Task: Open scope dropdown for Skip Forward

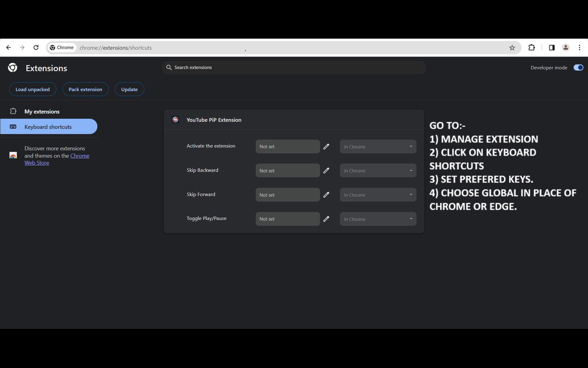Action: point(378,195)
